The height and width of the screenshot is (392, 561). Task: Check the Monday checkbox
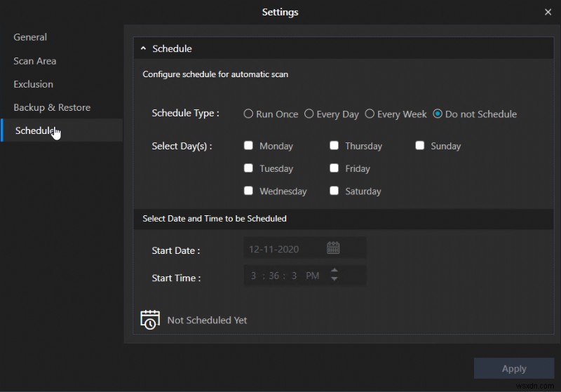(x=248, y=146)
